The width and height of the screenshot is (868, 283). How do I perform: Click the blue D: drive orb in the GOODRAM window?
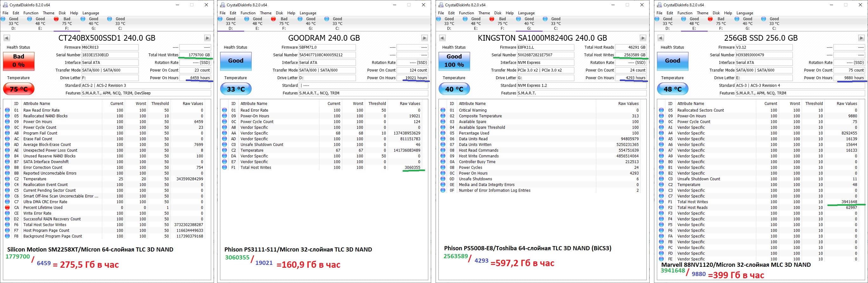pos(220,19)
